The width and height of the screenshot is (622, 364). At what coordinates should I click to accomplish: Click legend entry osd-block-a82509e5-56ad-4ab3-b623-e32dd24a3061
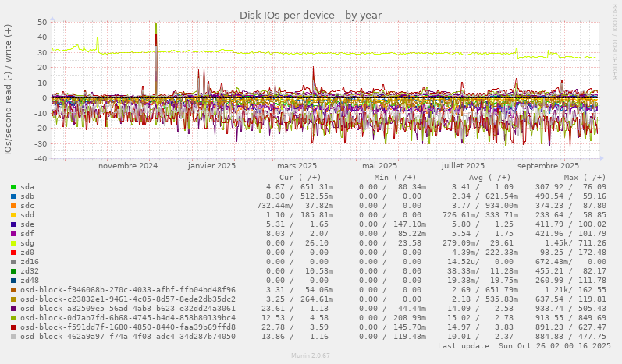(128, 309)
